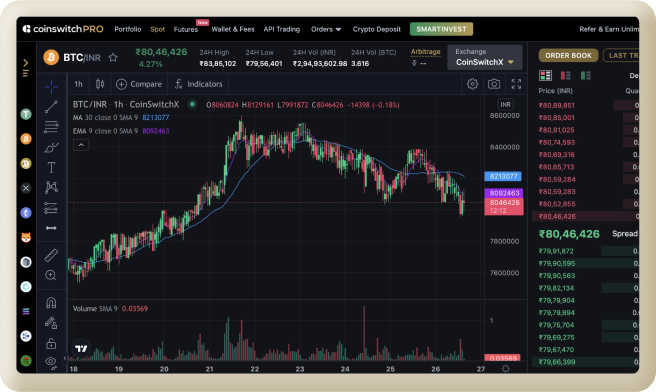
Task: Open chart settings gear icon
Action: [472, 84]
